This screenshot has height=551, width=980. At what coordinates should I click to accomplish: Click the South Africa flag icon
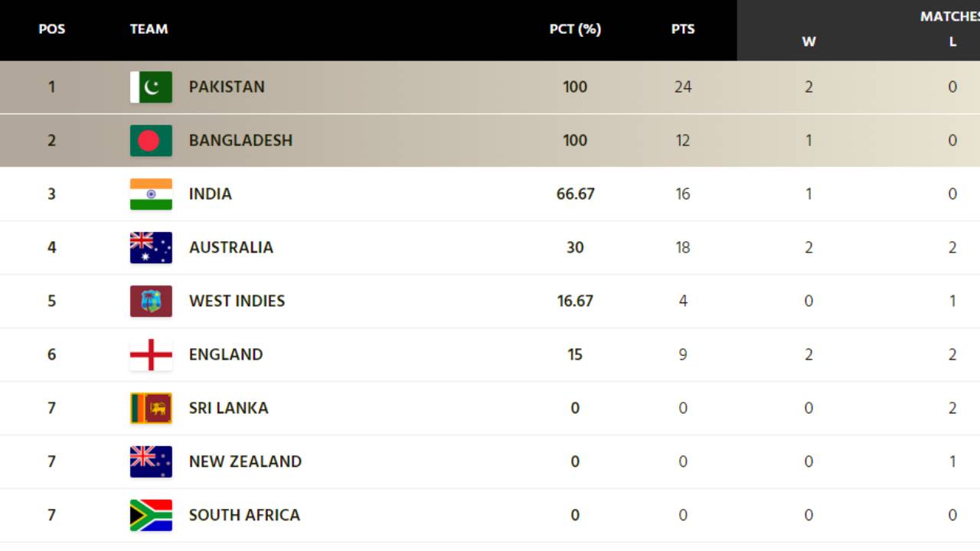tap(151, 515)
